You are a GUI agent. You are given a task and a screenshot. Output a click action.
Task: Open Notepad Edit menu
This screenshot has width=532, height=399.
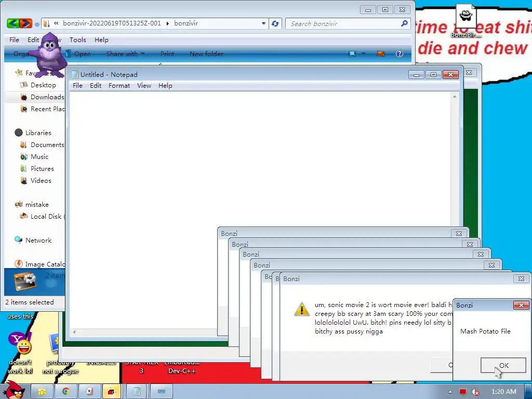coord(96,86)
